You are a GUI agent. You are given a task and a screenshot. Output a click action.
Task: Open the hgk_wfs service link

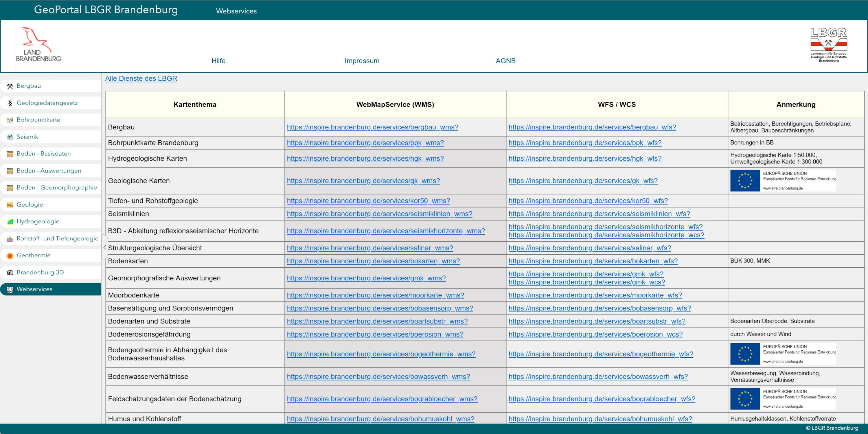585,158
